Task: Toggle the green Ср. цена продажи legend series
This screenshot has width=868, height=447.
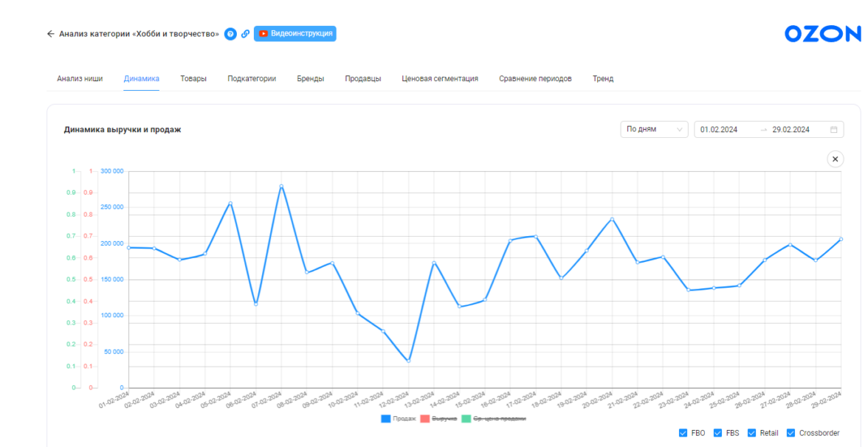Action: pyautogui.click(x=494, y=419)
